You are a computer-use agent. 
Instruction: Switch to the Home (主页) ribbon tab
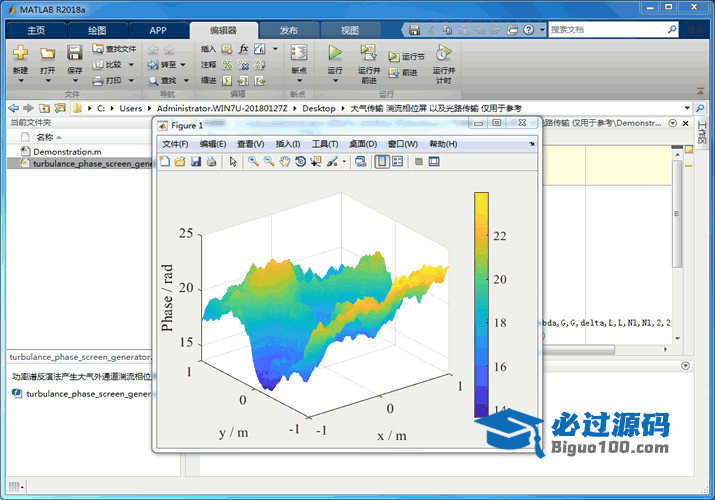pyautogui.click(x=36, y=31)
